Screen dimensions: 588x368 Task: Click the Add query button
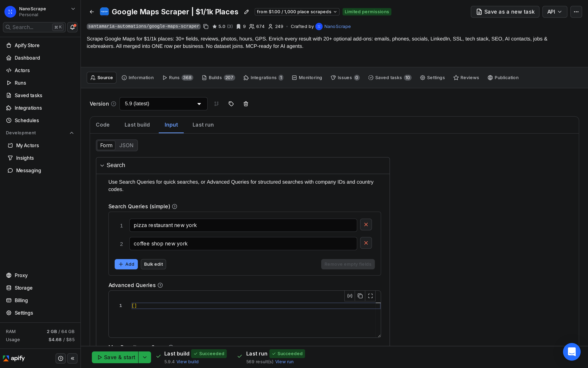126,264
